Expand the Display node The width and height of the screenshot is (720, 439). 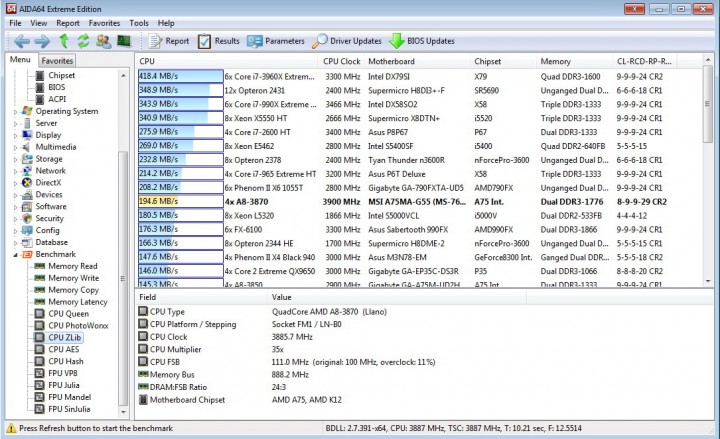tap(15, 135)
